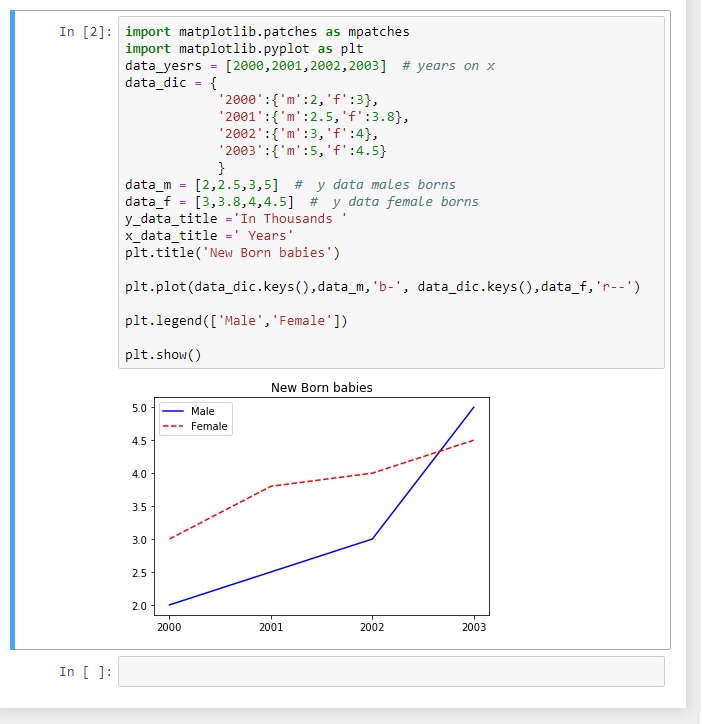Click the '3.5' y-axis tick label
Screen dimensions: 702x724
point(139,507)
